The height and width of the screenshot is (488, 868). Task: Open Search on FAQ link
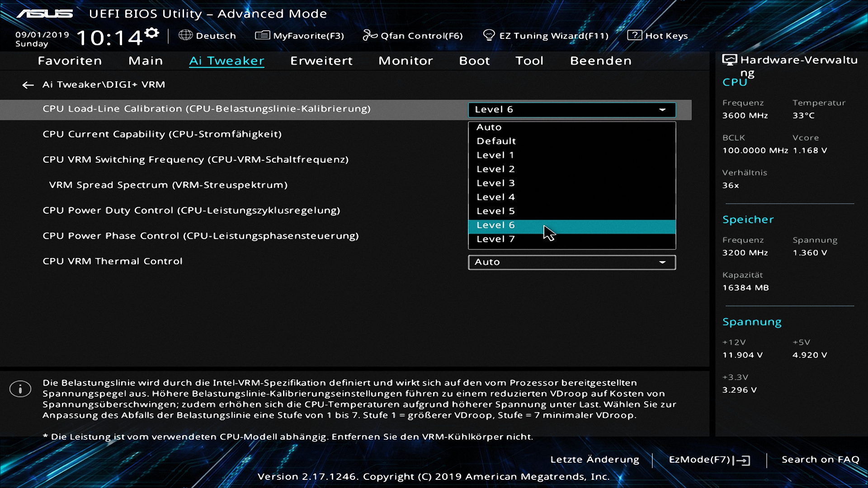(820, 460)
